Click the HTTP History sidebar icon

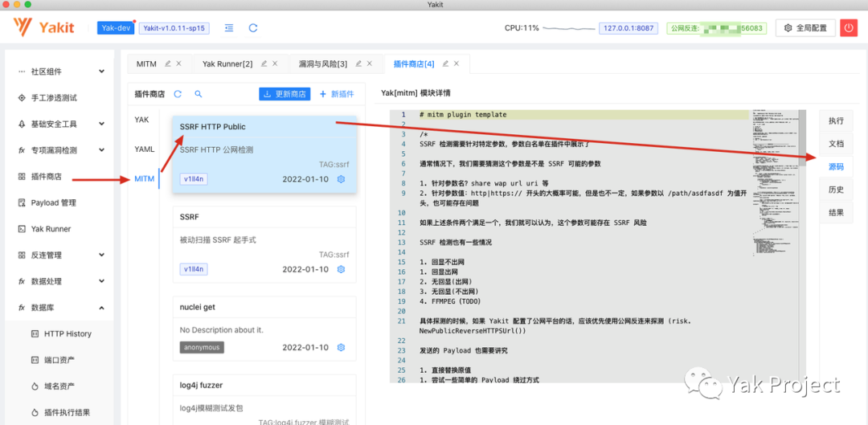click(x=35, y=333)
